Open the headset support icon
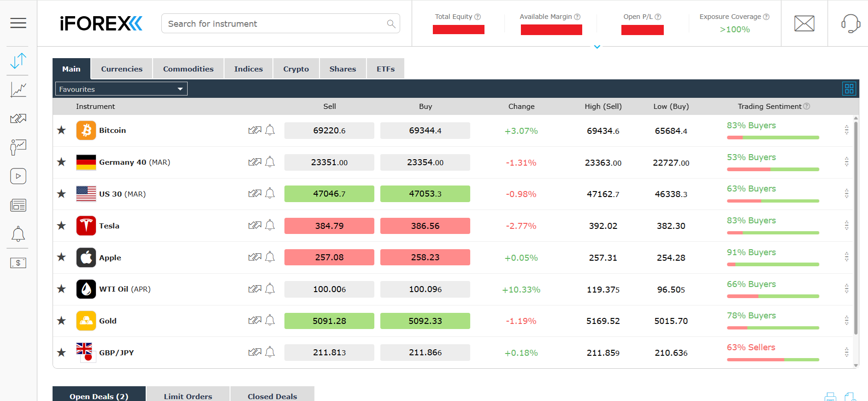The width and height of the screenshot is (868, 401). [850, 24]
